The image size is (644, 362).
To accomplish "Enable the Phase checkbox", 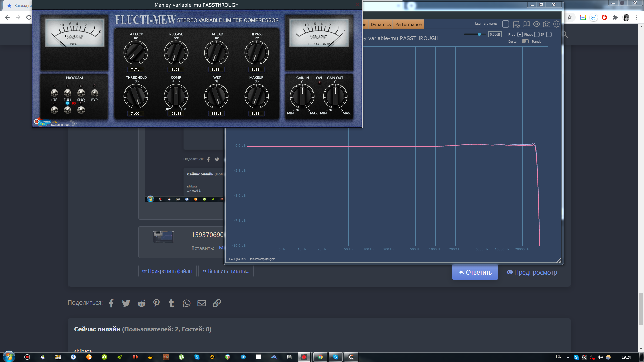I will tap(537, 34).
